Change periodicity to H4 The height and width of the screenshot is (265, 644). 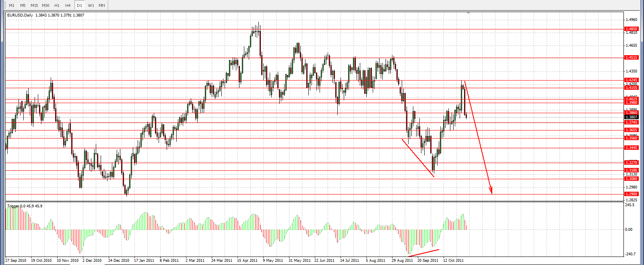(x=68, y=5)
